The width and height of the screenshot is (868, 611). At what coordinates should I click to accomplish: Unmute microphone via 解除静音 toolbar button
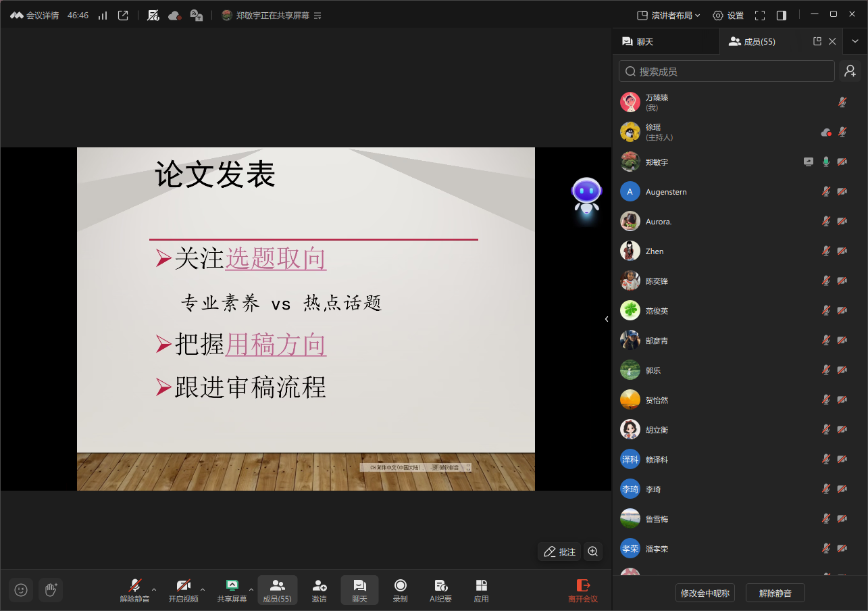[134, 590]
